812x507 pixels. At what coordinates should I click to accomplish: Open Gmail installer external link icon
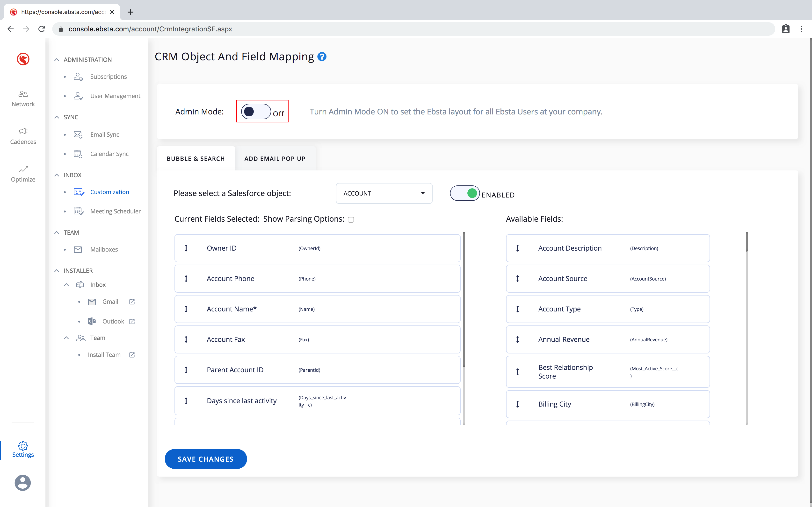point(132,302)
